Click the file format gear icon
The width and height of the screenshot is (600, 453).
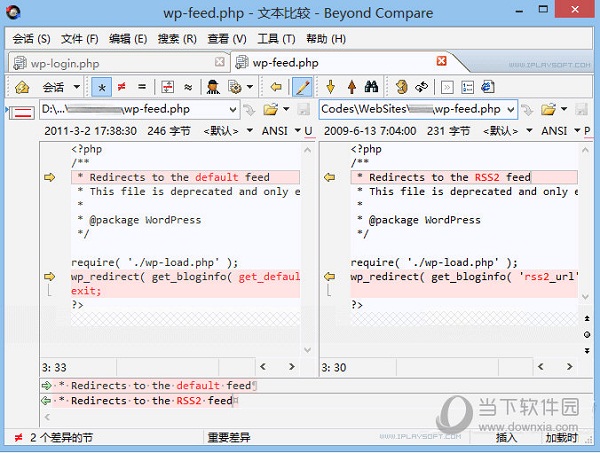point(235,87)
